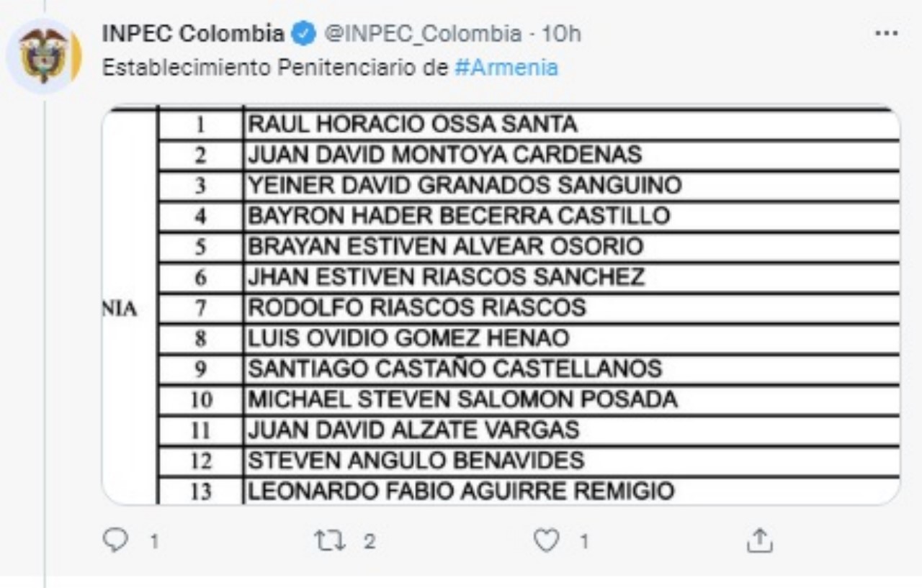Like the tweet with the heart icon
The height and width of the screenshot is (588, 922).
coord(547,541)
